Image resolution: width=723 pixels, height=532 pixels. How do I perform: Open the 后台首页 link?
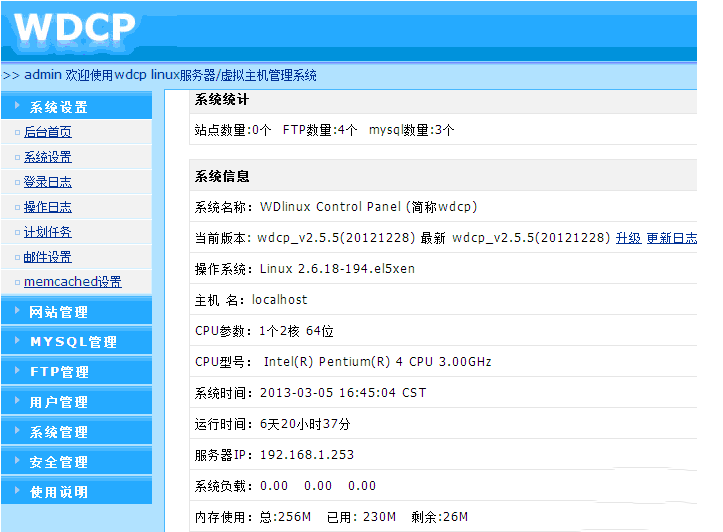click(x=48, y=132)
